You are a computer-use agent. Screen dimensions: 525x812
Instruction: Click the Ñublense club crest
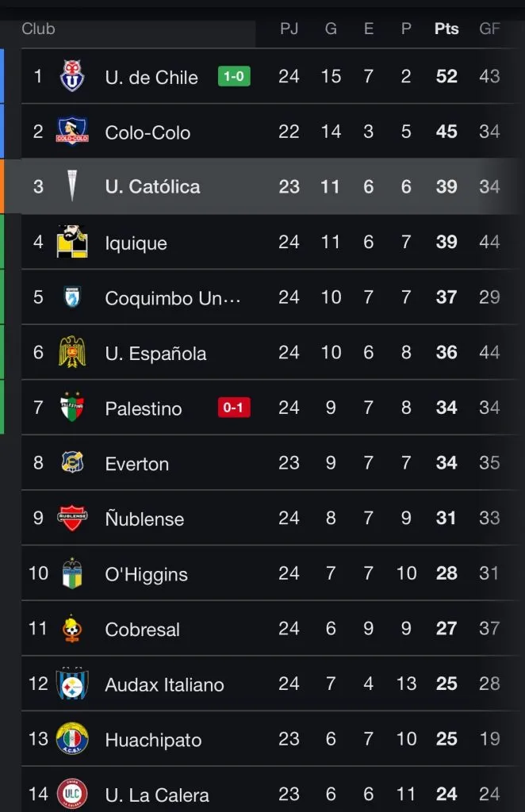[x=72, y=519]
